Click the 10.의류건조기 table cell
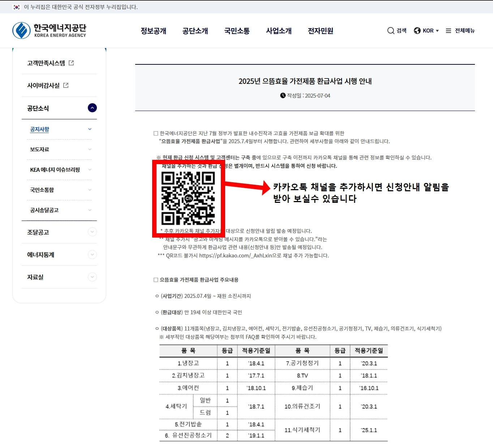This screenshot has width=493, height=448. click(x=302, y=406)
